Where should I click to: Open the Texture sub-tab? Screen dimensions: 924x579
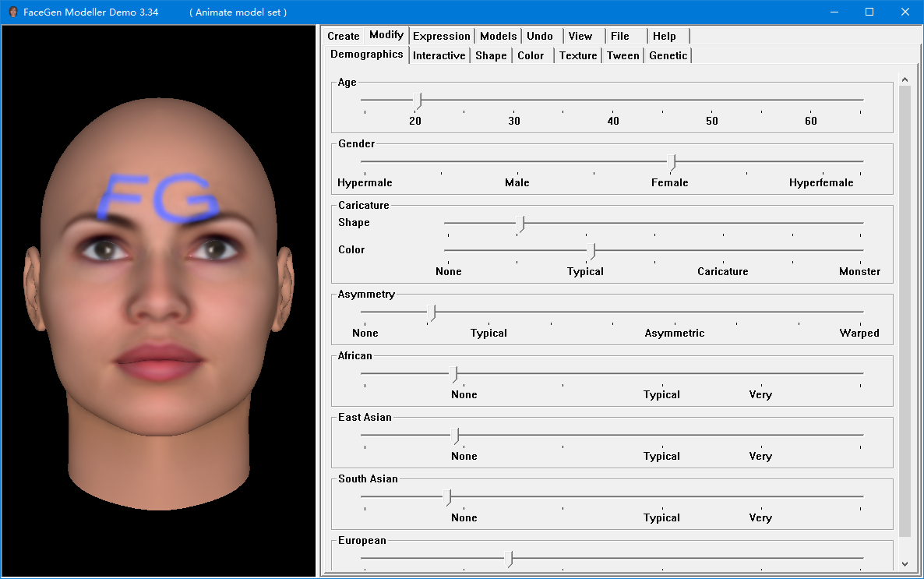pos(577,55)
